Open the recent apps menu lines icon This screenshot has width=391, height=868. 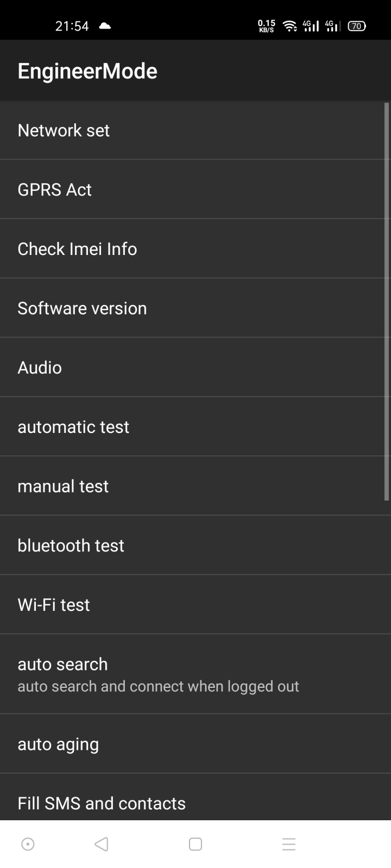coord(289,844)
